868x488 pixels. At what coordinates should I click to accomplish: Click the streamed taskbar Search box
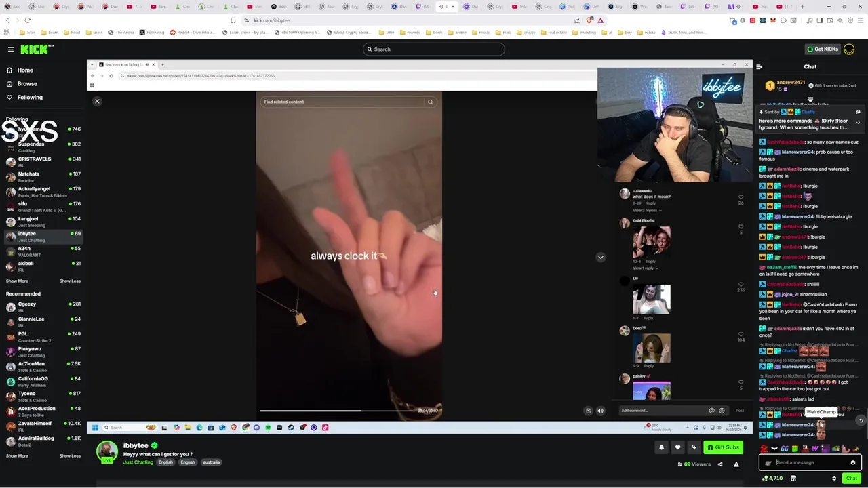(x=129, y=428)
